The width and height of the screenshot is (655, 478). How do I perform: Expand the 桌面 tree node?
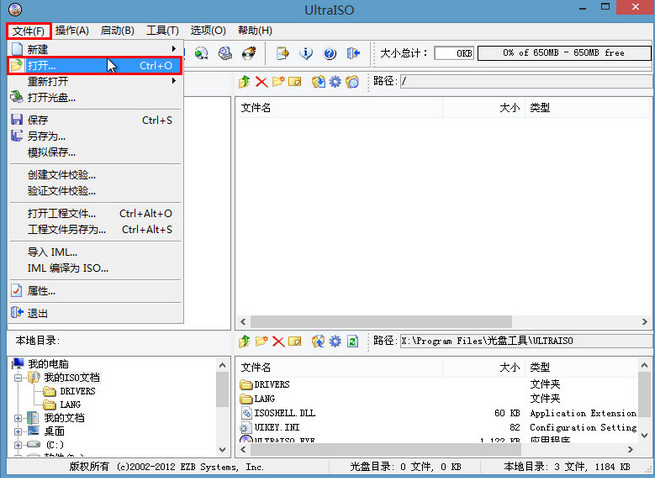click(18, 432)
